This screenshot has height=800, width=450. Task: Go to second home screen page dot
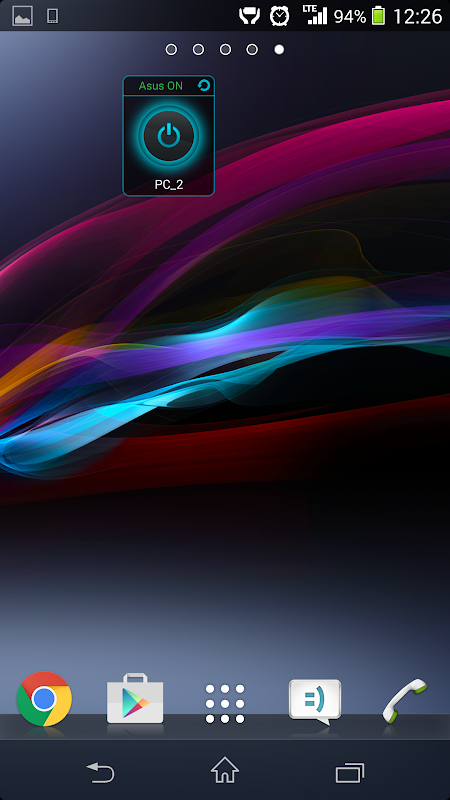coord(198,49)
